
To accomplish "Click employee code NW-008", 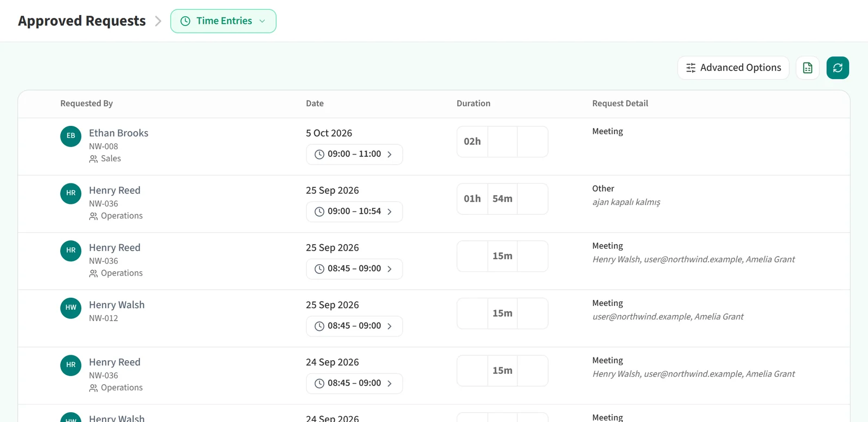I will (104, 146).
